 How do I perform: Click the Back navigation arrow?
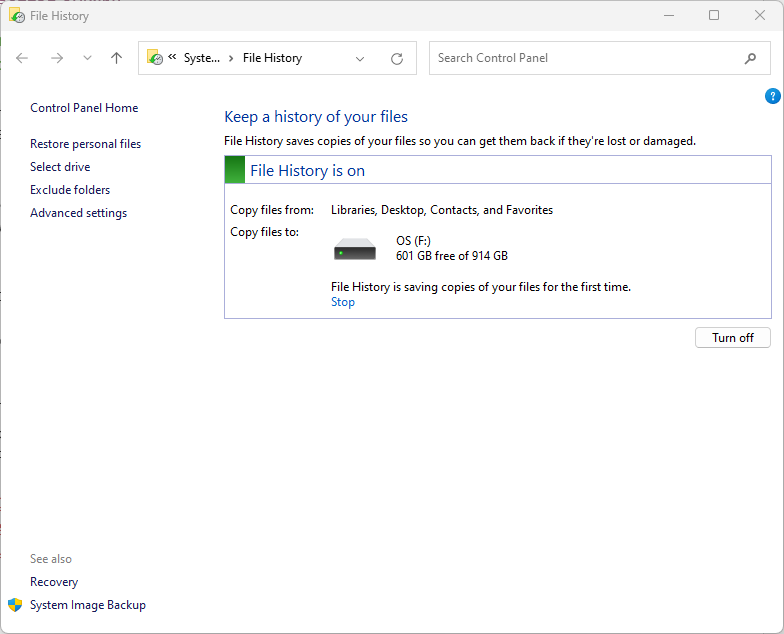pos(23,58)
